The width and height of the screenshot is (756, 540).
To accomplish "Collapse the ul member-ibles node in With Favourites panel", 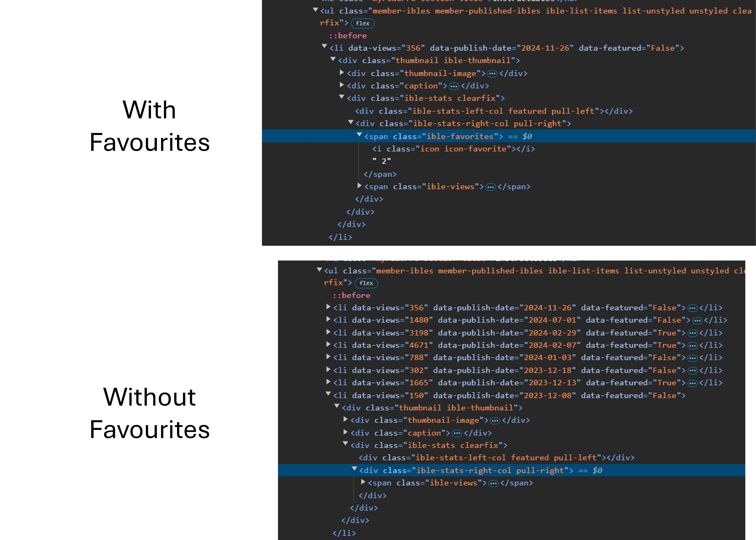I will [316, 10].
